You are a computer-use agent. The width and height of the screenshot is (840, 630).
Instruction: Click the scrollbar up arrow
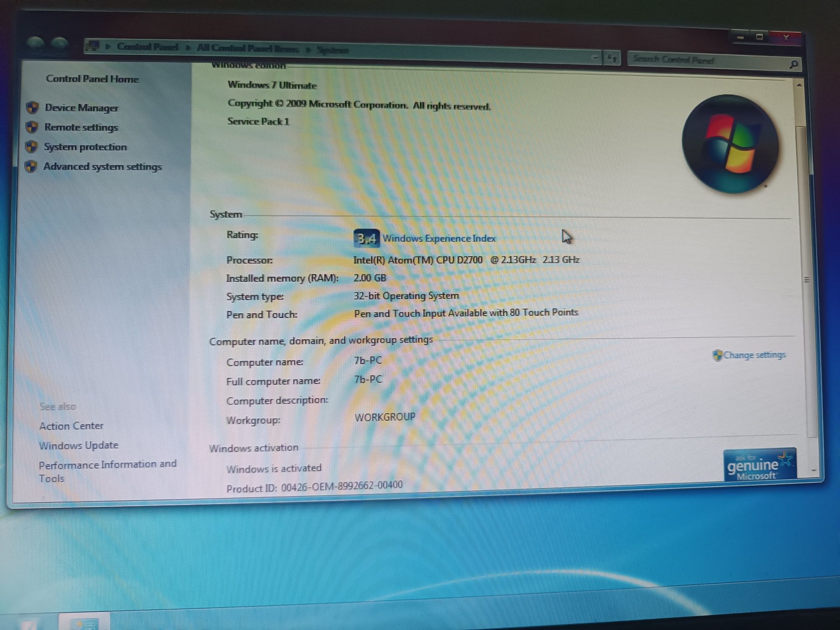(799, 85)
